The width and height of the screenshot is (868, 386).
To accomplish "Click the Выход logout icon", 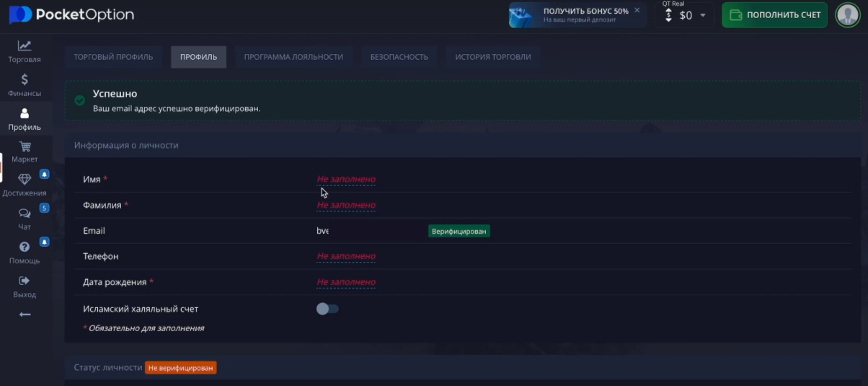I will 25,281.
